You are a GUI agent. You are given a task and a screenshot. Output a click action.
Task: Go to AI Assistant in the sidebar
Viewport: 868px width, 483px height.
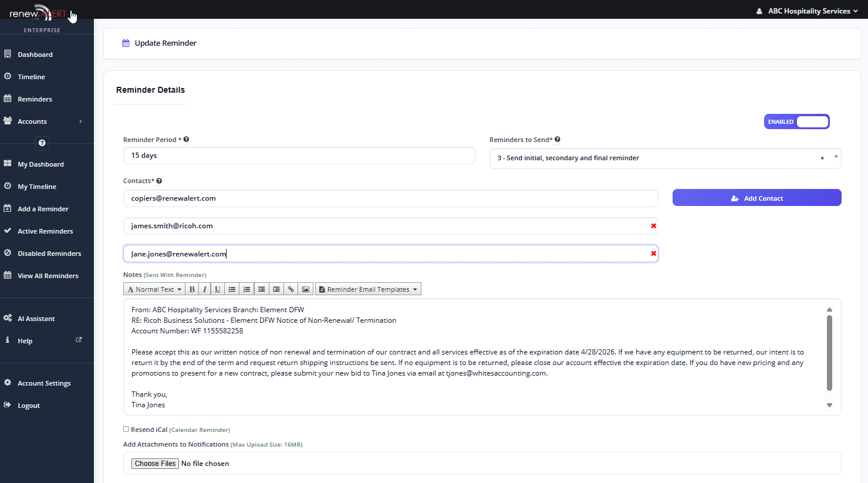pyautogui.click(x=36, y=319)
